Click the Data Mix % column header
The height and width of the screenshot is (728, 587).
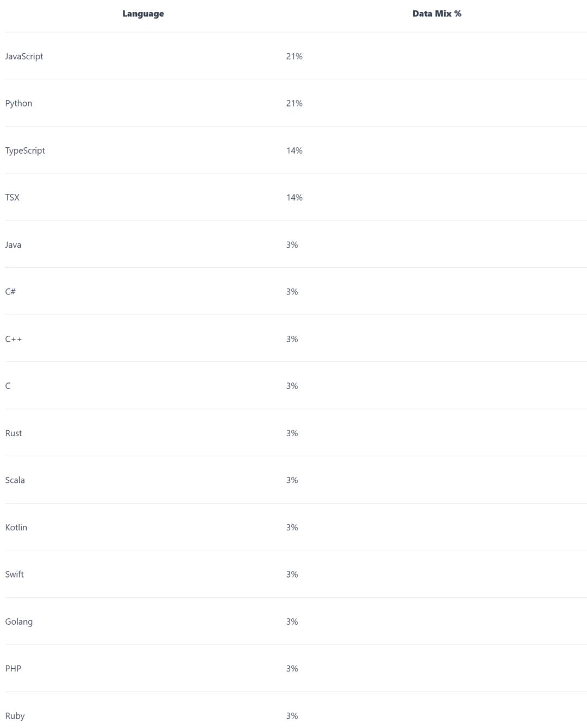(436, 14)
